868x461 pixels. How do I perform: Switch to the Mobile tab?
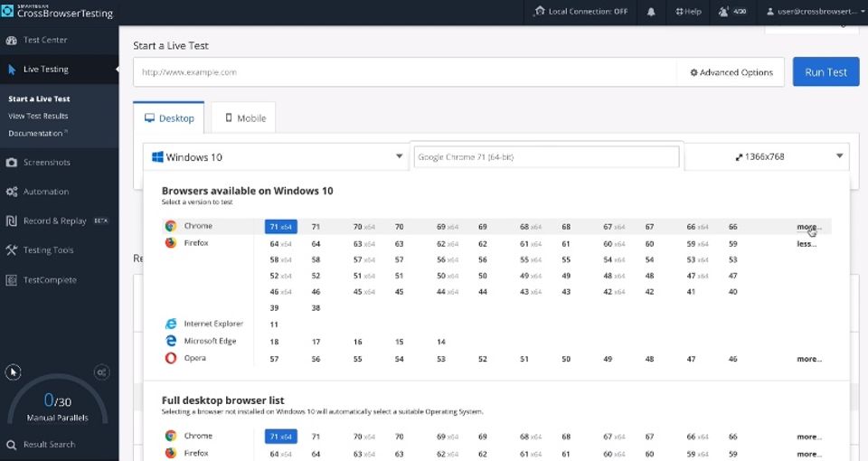tap(245, 118)
